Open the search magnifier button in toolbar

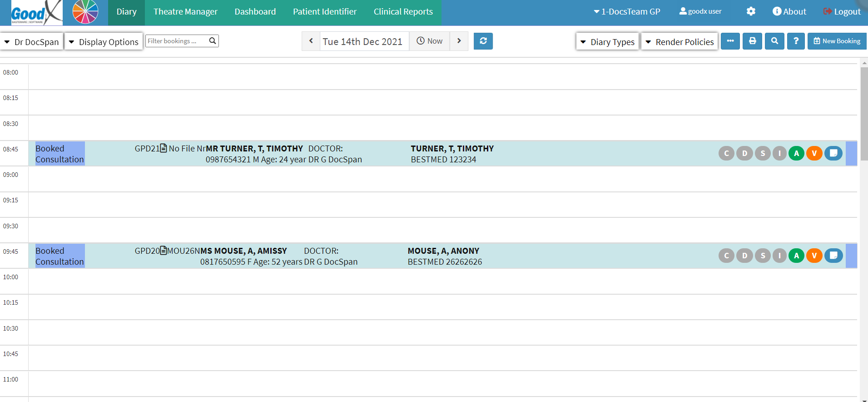pos(774,41)
